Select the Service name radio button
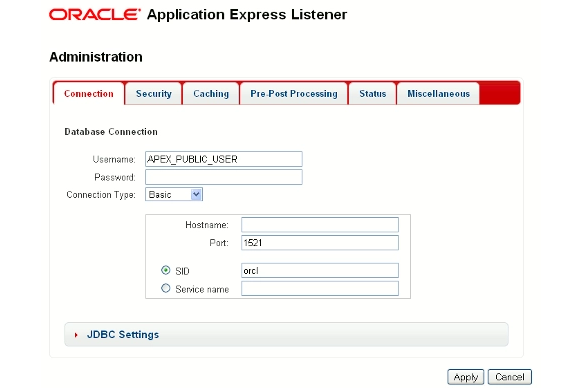Screen dimensions: 582x388 (x=166, y=288)
